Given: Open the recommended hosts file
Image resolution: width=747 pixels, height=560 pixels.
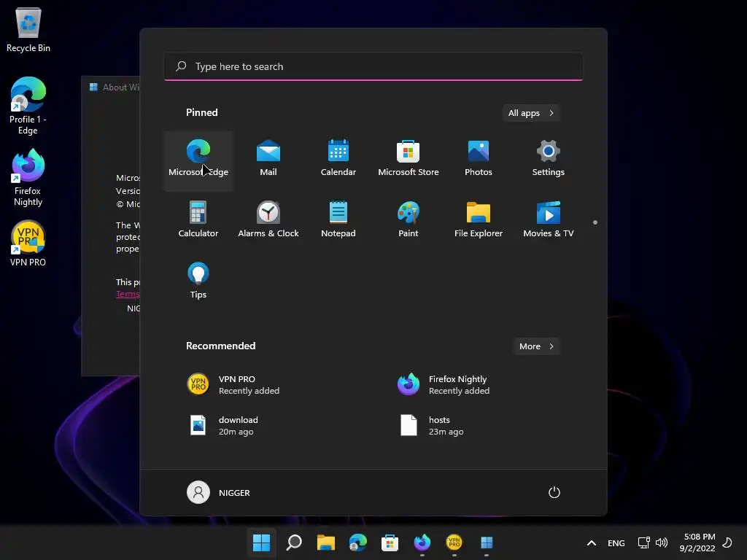Looking at the screenshot, I should [x=477, y=426].
